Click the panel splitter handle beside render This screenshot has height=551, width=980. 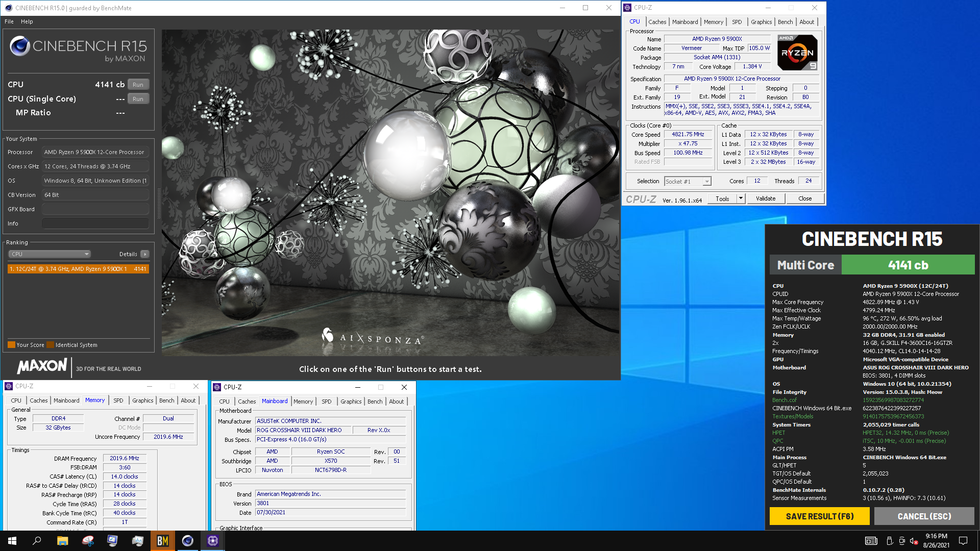click(x=158, y=203)
